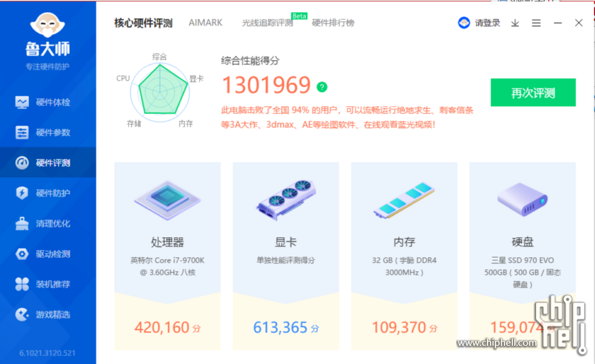This screenshot has width=595, height=364.
Task: Click the 32 GB DDR4 description
Action: [x=404, y=266]
